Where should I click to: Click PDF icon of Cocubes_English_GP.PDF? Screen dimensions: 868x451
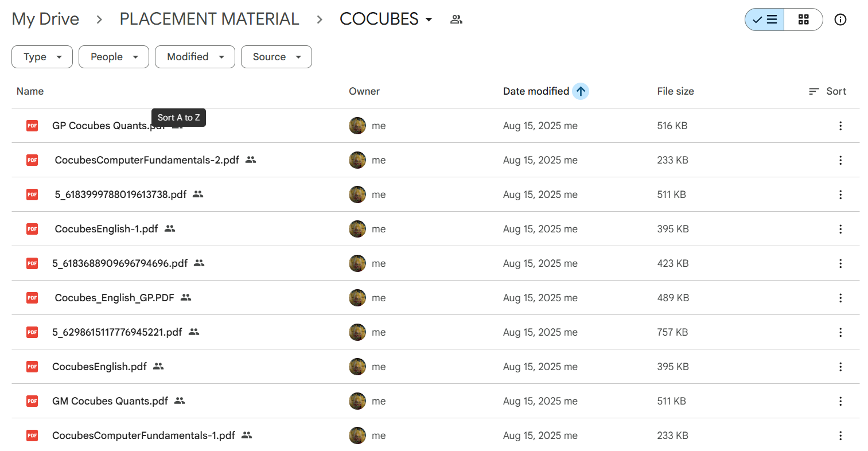(x=32, y=298)
